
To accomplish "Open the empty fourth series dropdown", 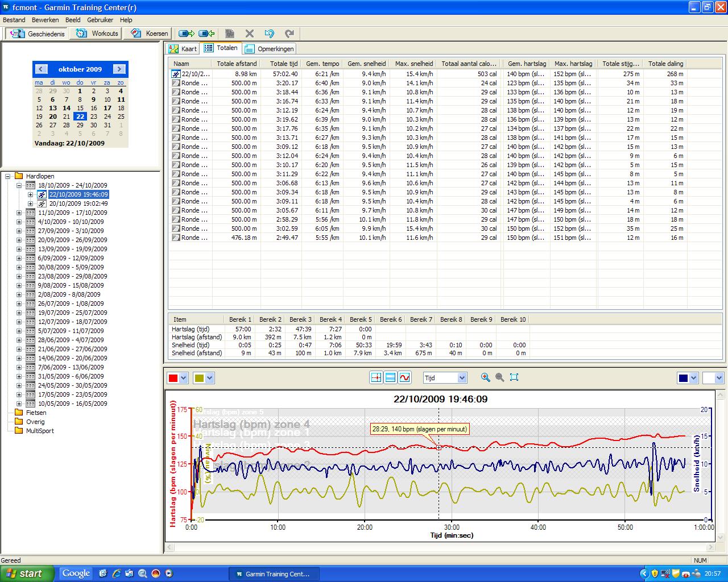I will (719, 378).
